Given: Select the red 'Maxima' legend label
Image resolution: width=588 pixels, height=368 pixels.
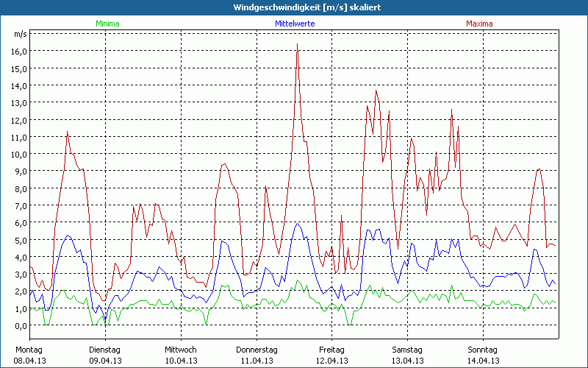Looking at the screenshot, I should [479, 24].
